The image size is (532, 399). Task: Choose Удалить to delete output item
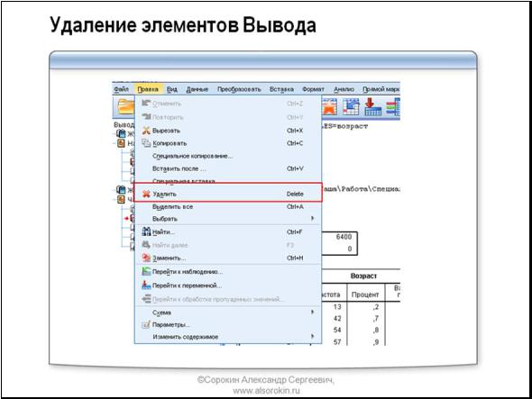click(227, 194)
